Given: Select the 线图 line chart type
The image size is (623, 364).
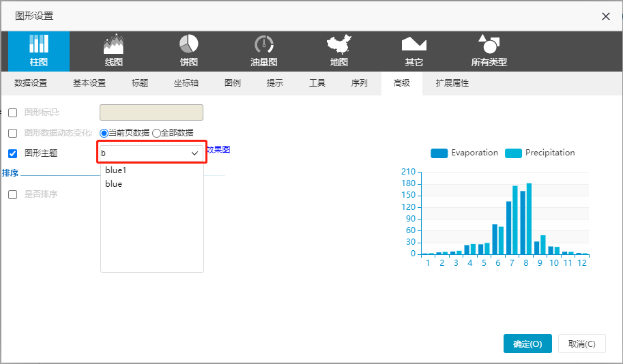Looking at the screenshot, I should click(114, 51).
